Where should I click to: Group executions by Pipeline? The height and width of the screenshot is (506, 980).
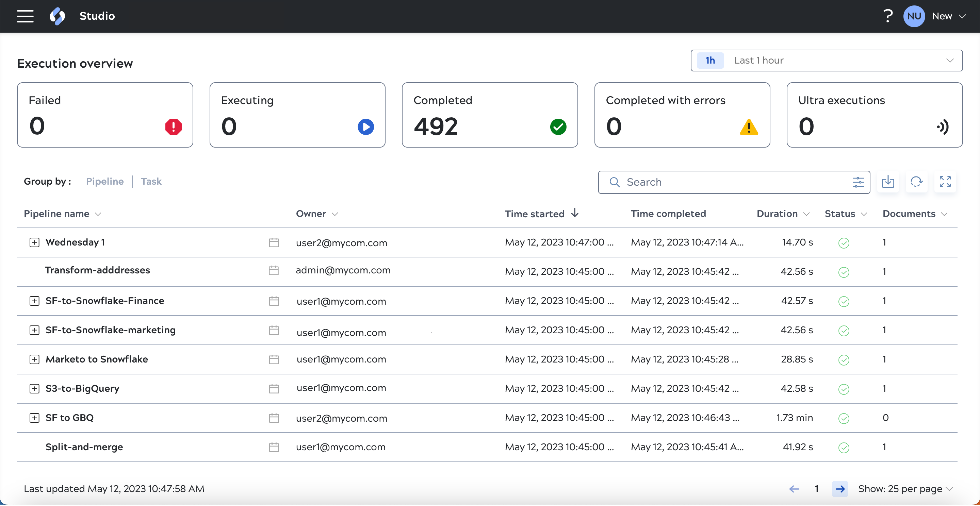pyautogui.click(x=104, y=181)
